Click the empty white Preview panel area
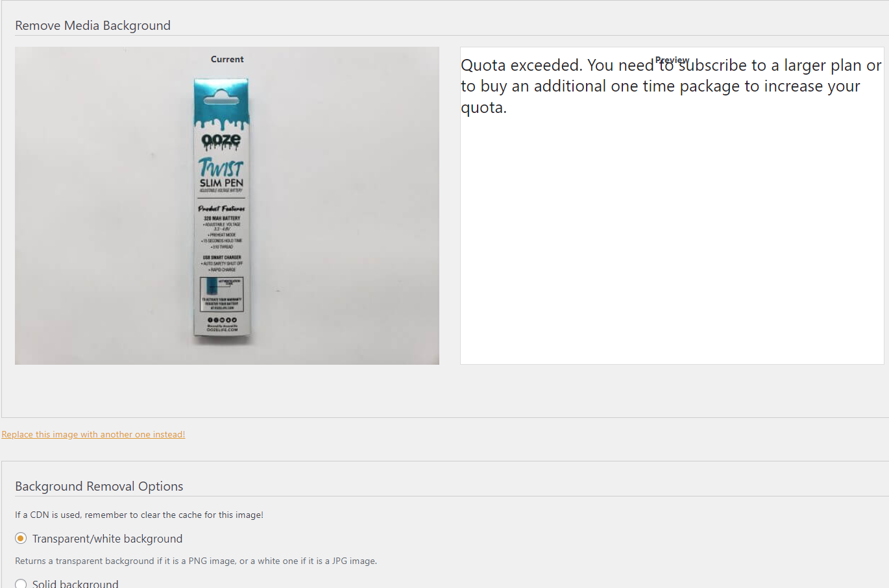Viewport: 889px width, 588px height. click(x=672, y=240)
